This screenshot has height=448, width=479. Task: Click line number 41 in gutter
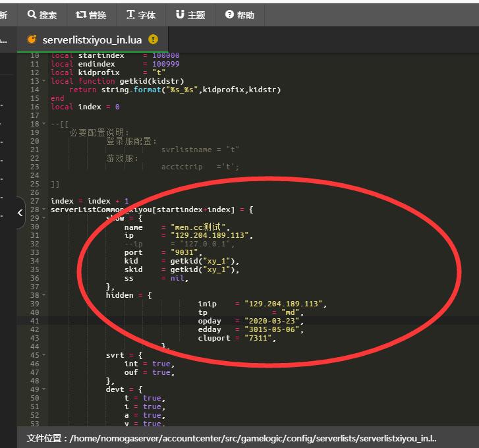[x=34, y=321]
